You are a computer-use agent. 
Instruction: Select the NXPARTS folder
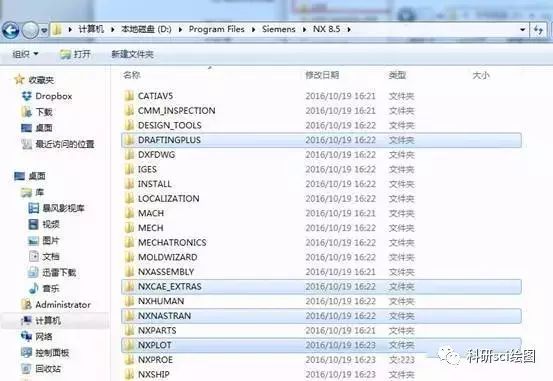(157, 331)
